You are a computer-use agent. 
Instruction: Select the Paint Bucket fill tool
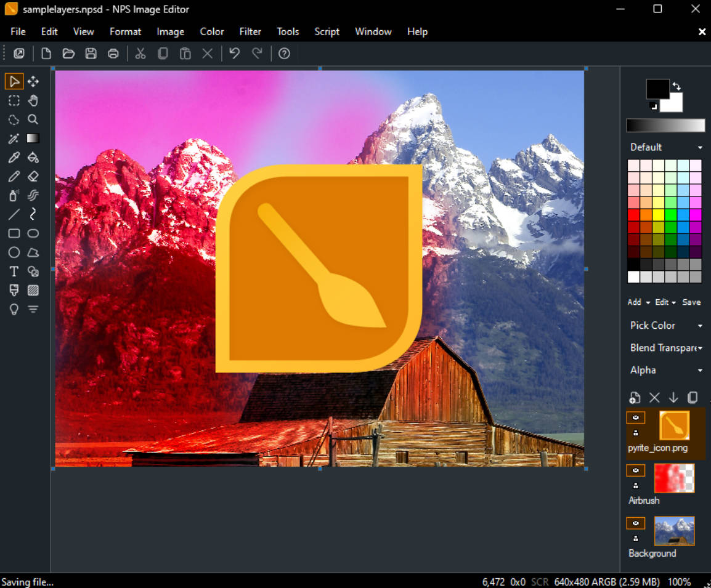coord(33,158)
